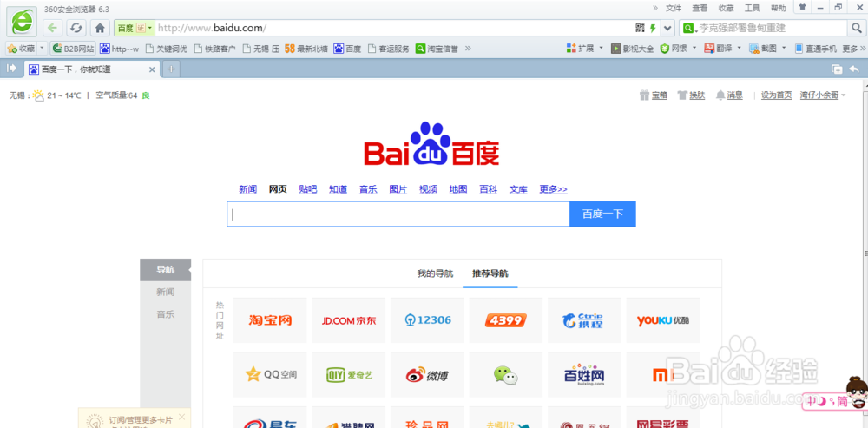Click the URL address field
The image size is (868, 428).
(x=394, y=28)
